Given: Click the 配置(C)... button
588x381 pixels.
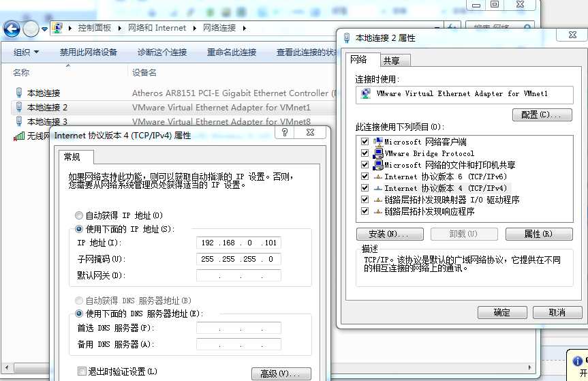Looking at the screenshot, I should [542, 115].
